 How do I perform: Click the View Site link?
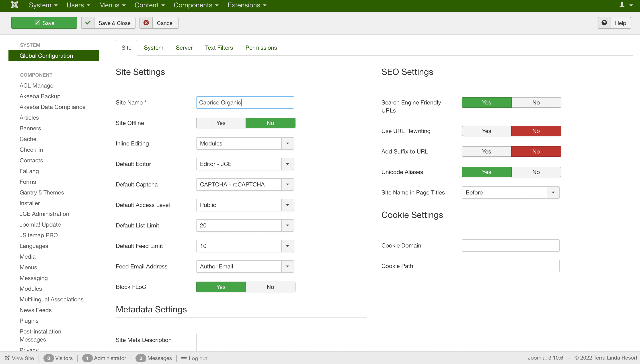[x=20, y=358]
